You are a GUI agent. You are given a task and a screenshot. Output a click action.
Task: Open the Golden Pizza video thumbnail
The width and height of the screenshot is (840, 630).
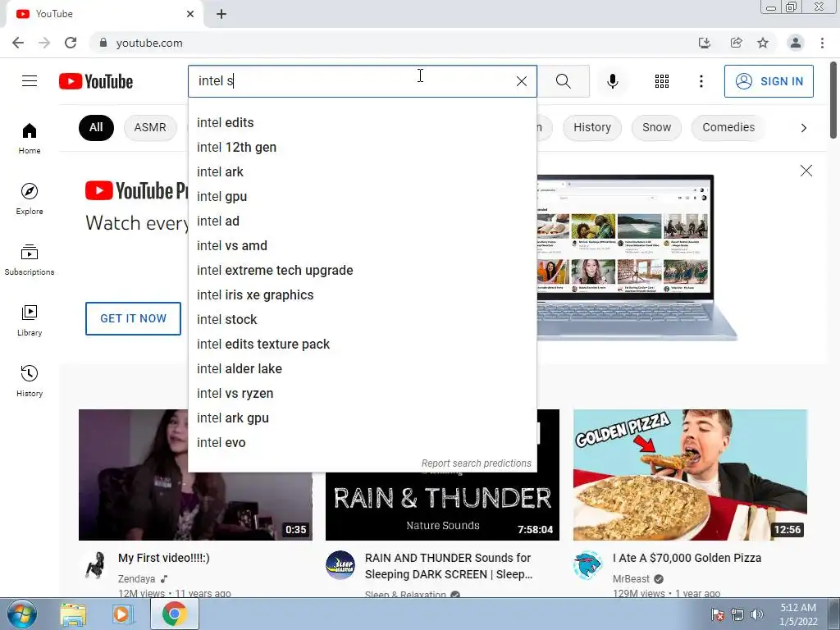[x=690, y=475]
